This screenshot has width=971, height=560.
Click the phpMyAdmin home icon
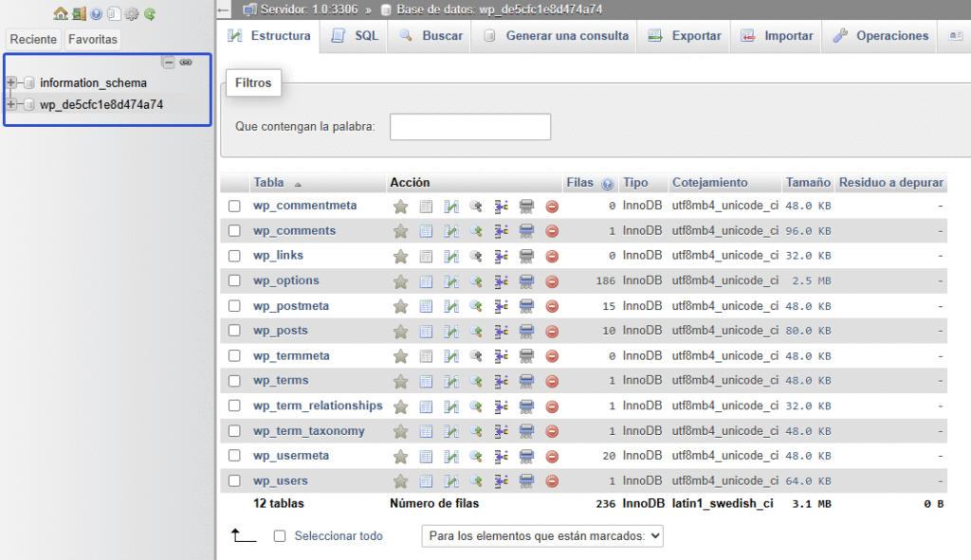pyautogui.click(x=60, y=13)
